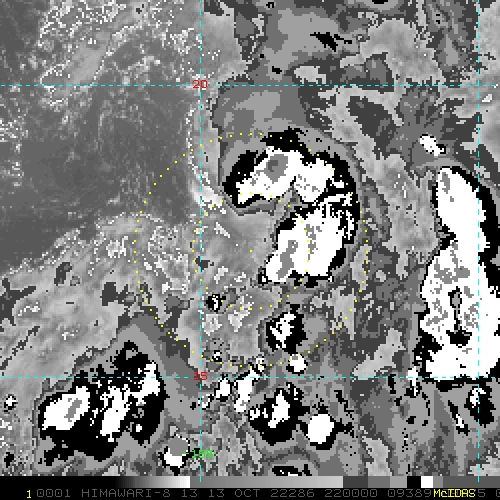Click intersection of 15 latitude and left meridian
Image resolution: width=500 pixels, height=500 pixels.
(x=201, y=377)
